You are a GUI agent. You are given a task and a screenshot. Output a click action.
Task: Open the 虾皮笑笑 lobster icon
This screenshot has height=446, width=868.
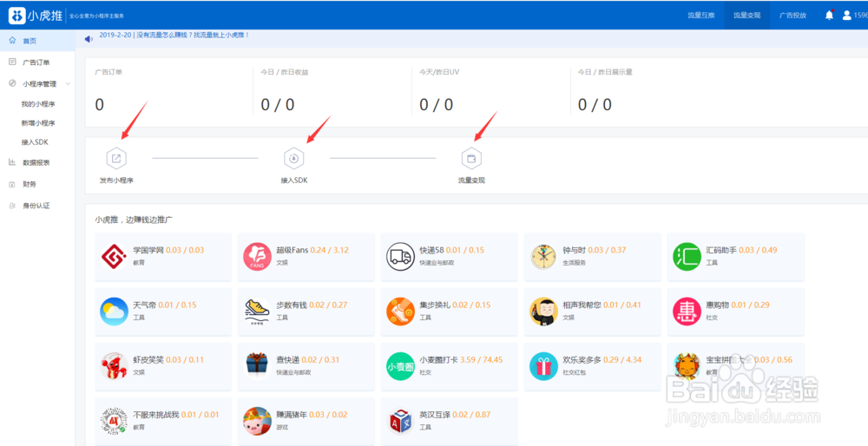tap(115, 366)
